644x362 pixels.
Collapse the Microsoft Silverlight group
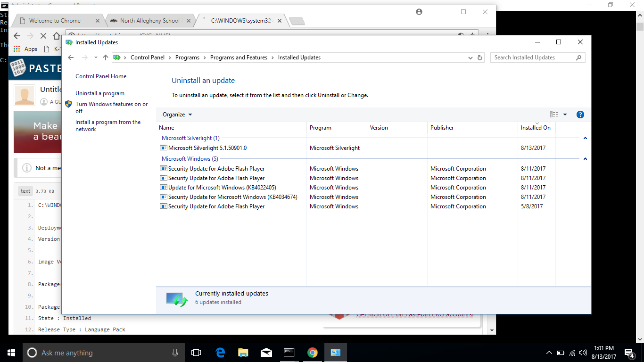pyautogui.click(x=585, y=138)
